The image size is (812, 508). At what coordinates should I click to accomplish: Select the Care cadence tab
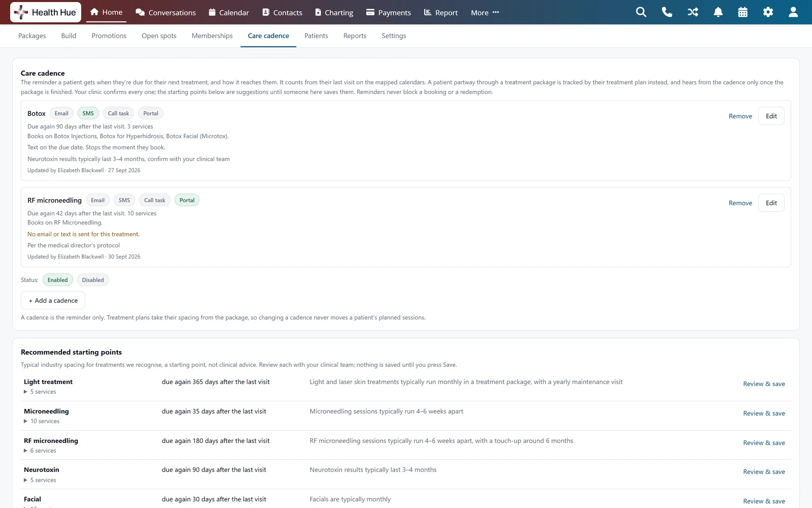[x=268, y=36]
